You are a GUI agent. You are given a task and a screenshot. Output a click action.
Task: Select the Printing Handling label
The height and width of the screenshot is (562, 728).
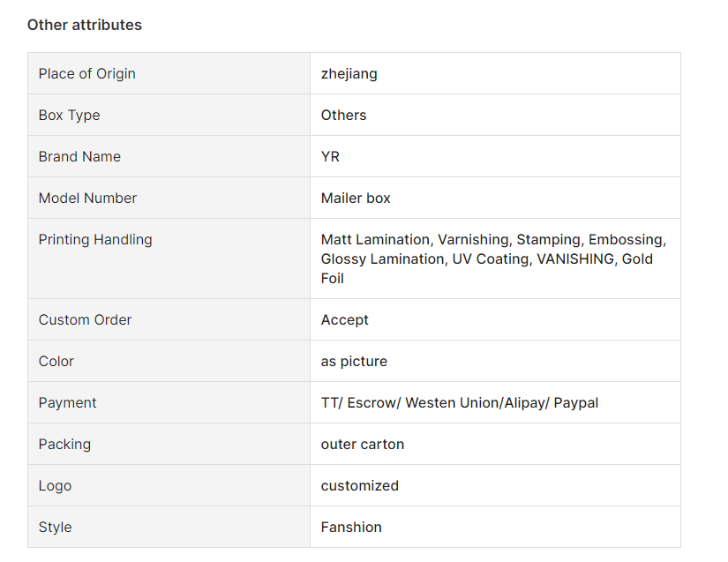tap(95, 239)
